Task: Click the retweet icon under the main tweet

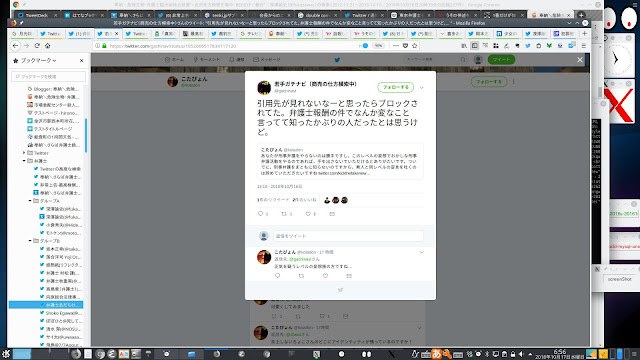Action: tap(284, 213)
